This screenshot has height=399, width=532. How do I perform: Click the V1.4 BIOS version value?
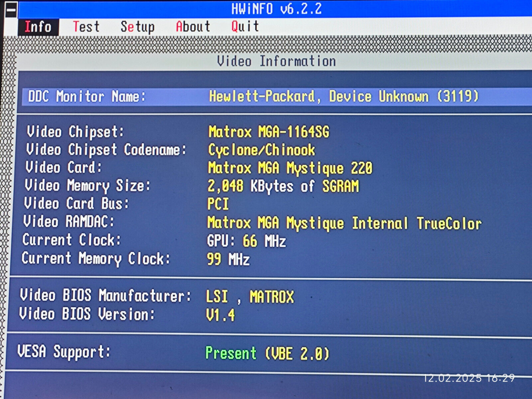[x=220, y=315]
